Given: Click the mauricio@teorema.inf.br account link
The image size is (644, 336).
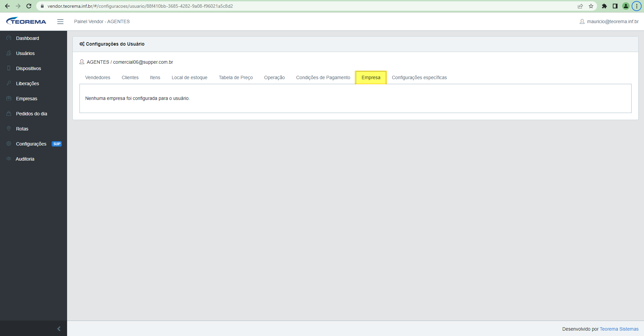Looking at the screenshot, I should (x=613, y=21).
